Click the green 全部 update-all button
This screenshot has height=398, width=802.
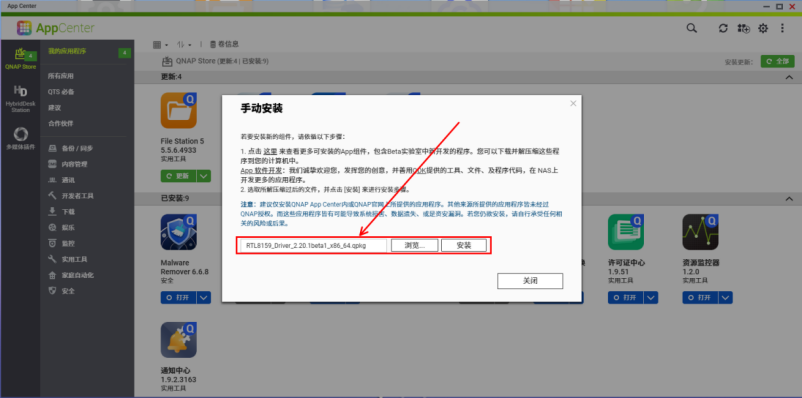pyautogui.click(x=777, y=61)
